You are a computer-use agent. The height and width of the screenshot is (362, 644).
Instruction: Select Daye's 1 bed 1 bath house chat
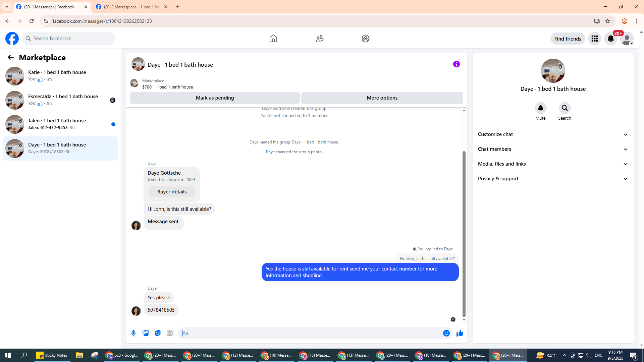[x=60, y=148]
